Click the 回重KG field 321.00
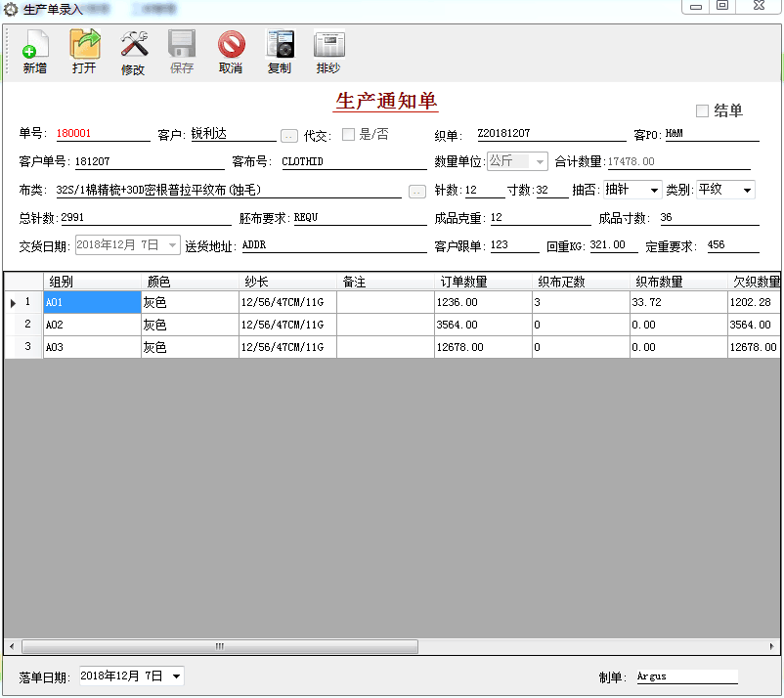 (x=614, y=245)
